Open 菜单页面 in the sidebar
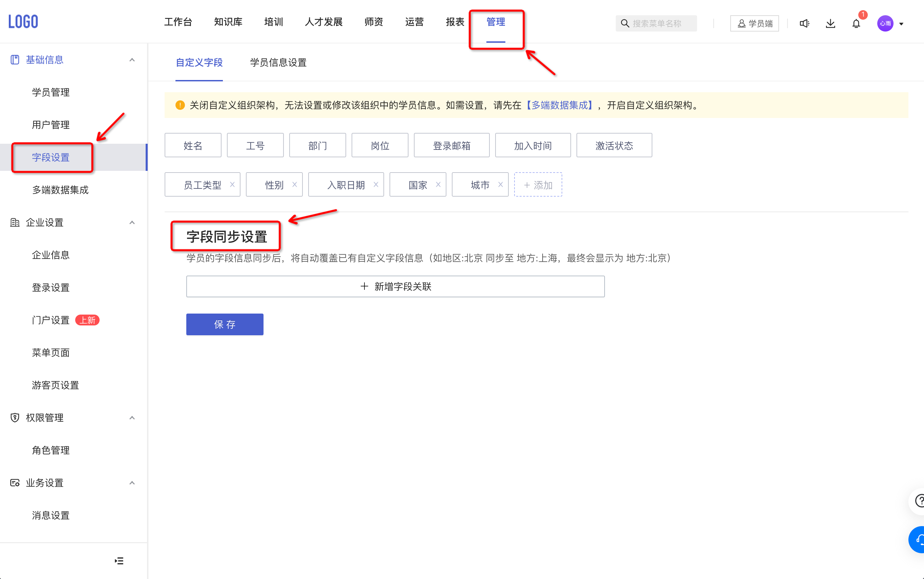 (51, 353)
